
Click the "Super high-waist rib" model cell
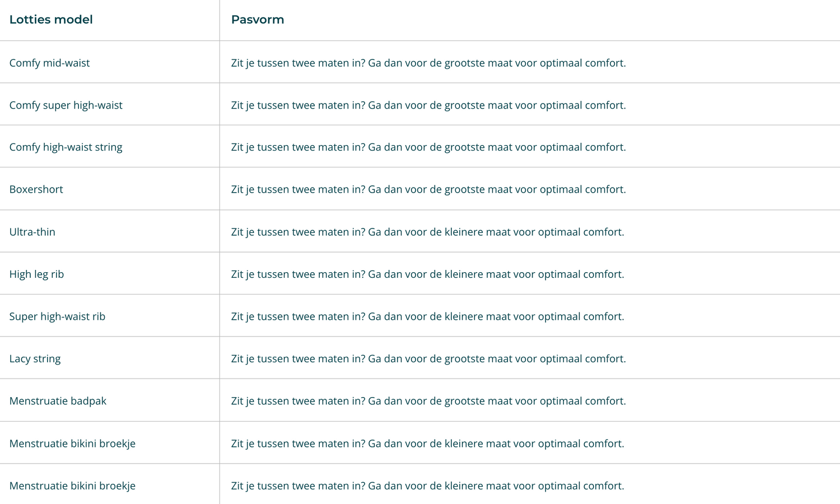click(57, 316)
